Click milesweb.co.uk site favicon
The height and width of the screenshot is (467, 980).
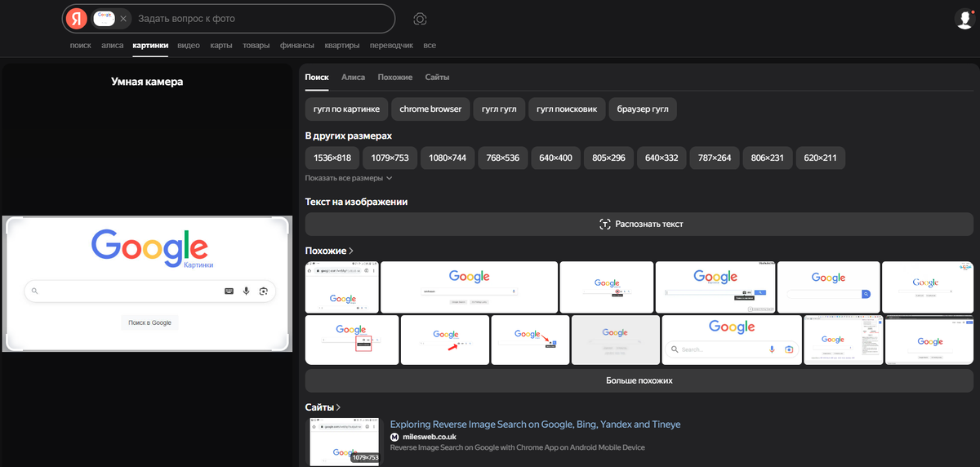tap(394, 437)
